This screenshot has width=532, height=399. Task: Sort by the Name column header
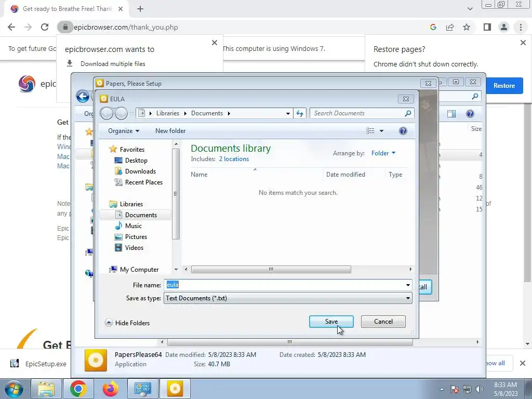point(199,175)
